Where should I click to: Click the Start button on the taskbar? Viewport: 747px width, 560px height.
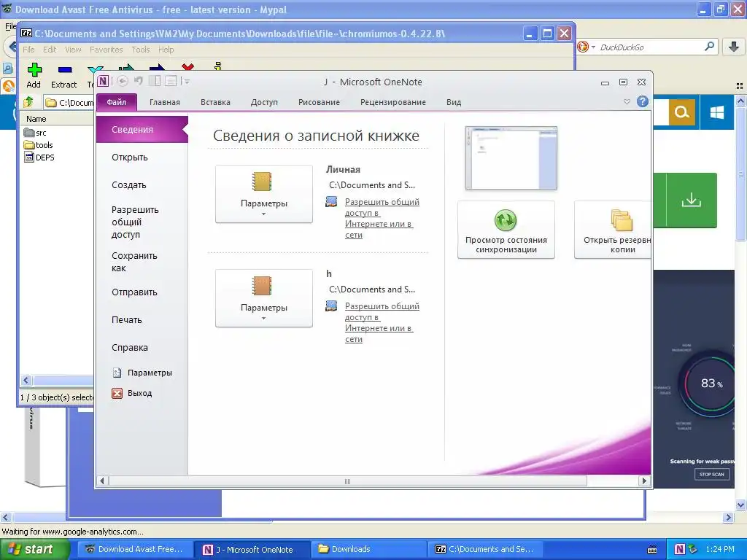35,549
